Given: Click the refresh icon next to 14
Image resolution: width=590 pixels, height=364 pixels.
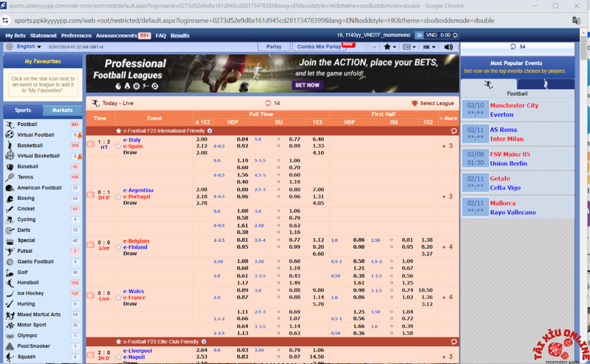Looking at the screenshot, I should coord(268,103).
